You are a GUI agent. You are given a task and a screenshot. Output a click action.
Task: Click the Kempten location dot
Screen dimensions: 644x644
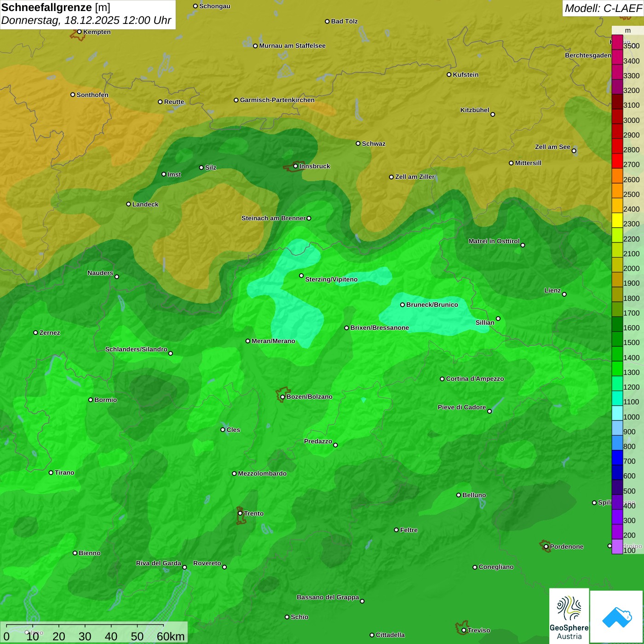tap(79, 32)
